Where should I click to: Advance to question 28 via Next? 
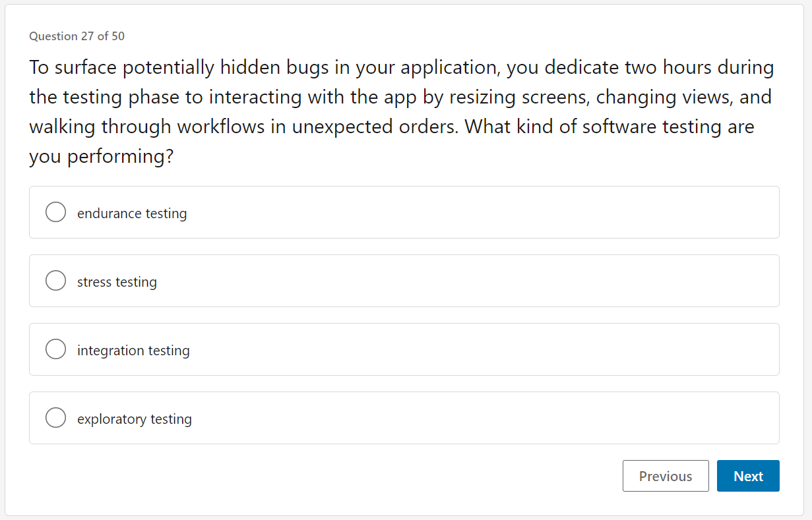click(x=748, y=476)
